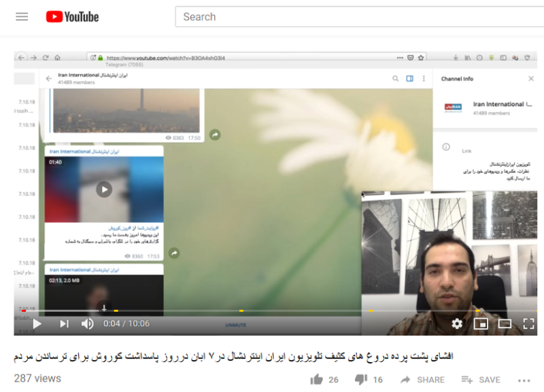This screenshot has width=544, height=392.
Task: Click the pocket shield icon in address bar
Action: [x=411, y=58]
